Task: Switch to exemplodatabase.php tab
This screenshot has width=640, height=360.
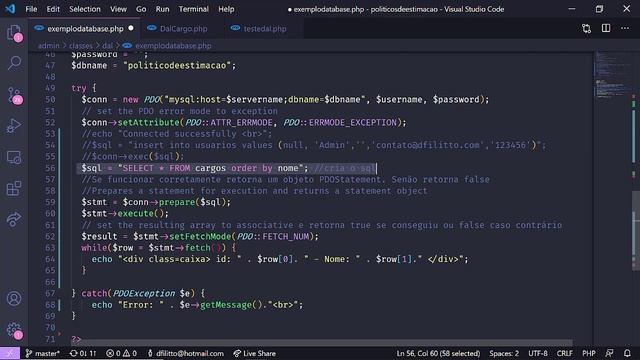Action: 84,29
